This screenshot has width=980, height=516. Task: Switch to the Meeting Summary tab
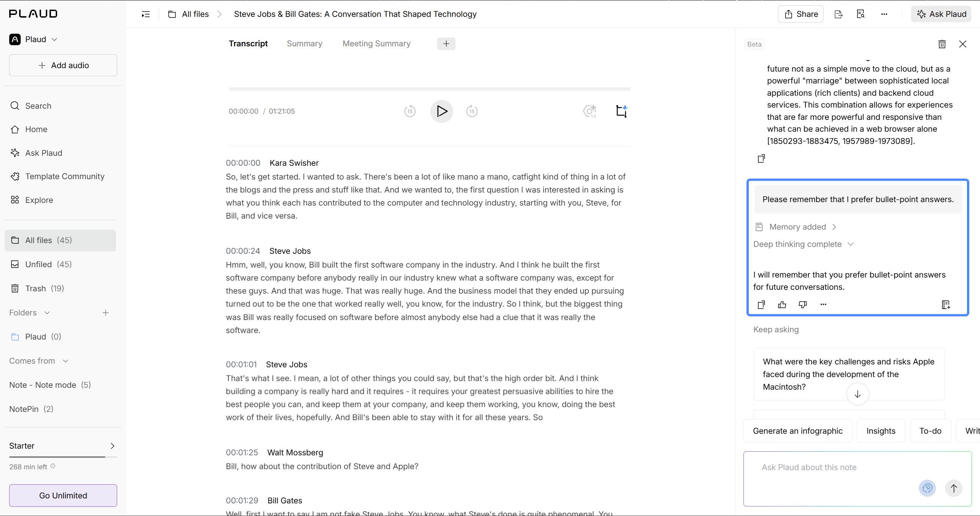click(x=377, y=44)
